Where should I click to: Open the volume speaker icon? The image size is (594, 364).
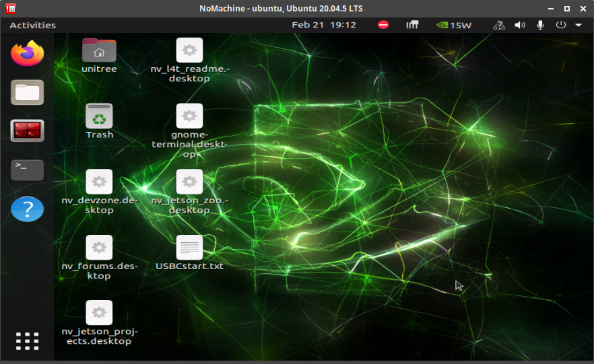[x=520, y=25]
